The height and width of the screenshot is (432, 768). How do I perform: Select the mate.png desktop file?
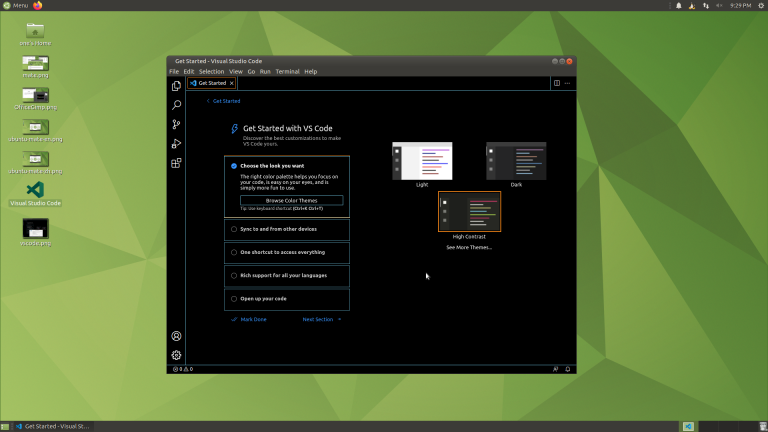click(x=35, y=67)
